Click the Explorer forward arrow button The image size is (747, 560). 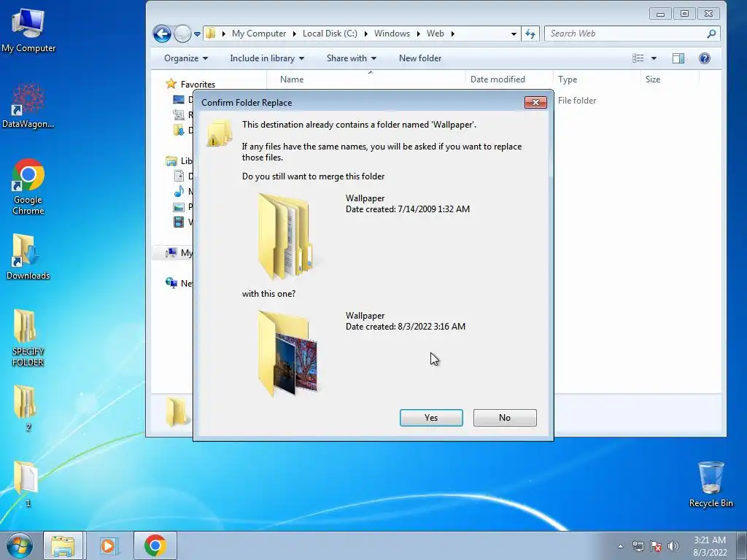tap(182, 34)
